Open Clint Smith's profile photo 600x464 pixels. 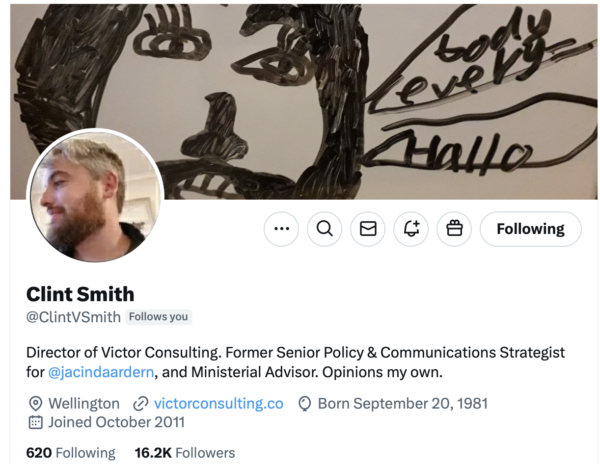coord(95,197)
